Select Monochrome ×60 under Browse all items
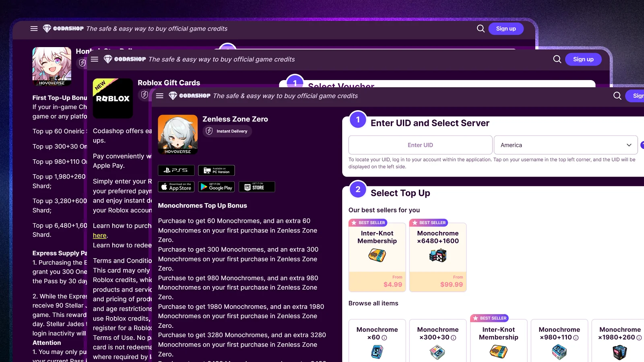Viewport: 644px width, 362px height. (377, 341)
